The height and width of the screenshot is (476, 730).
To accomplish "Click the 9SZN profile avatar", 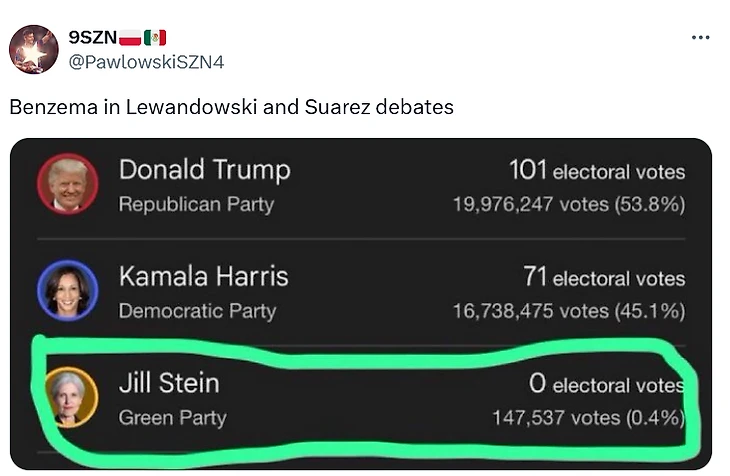I will [x=34, y=49].
